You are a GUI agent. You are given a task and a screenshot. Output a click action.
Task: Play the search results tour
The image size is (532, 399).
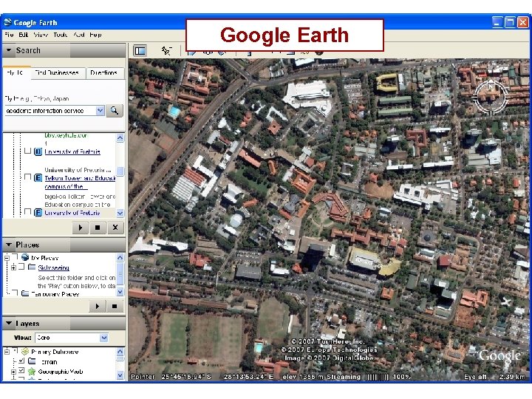coord(81,228)
